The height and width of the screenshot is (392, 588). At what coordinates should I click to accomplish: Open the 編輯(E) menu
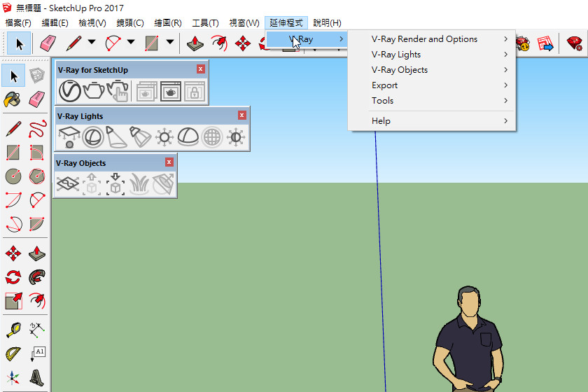tap(55, 23)
